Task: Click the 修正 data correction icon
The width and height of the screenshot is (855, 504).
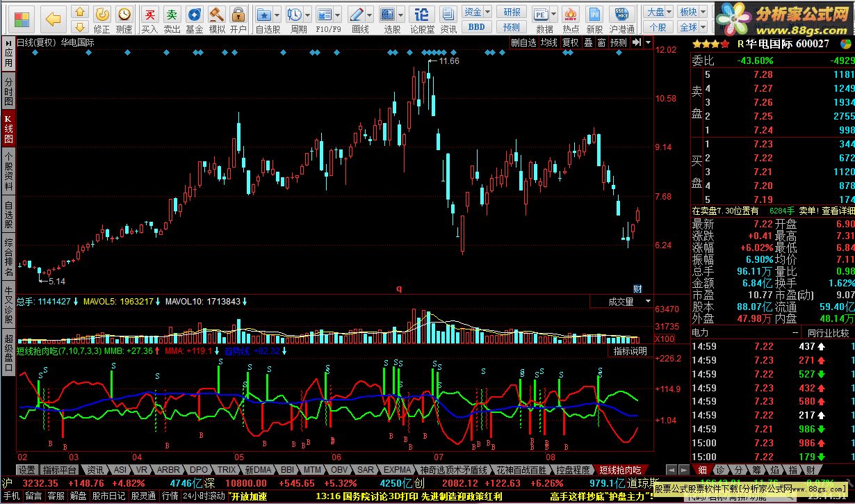Action: [101, 14]
